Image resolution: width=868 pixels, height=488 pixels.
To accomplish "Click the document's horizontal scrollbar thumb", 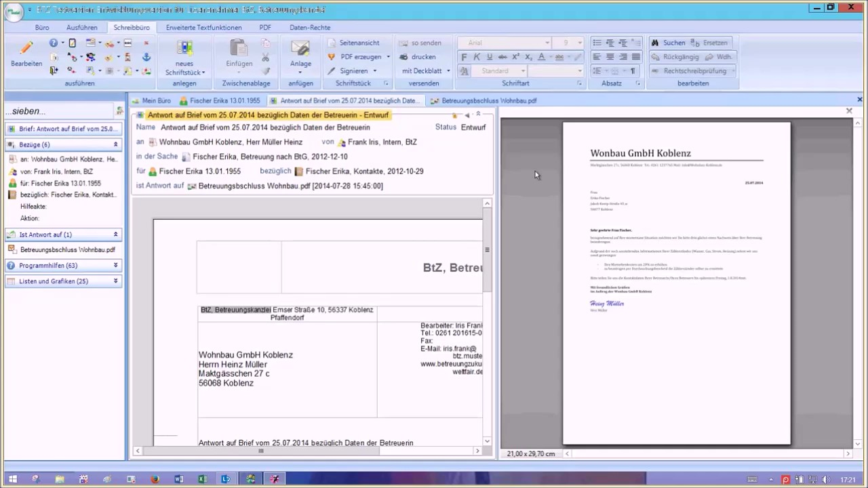I will click(x=260, y=451).
